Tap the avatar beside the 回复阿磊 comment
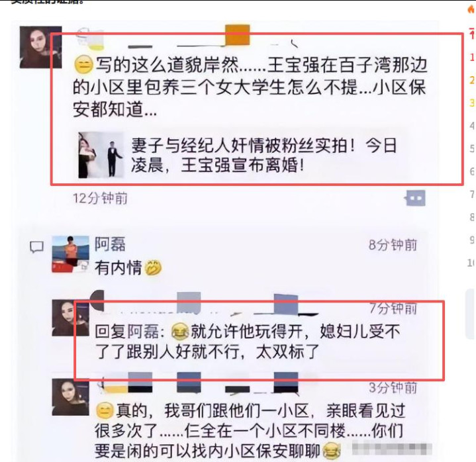 tap(70, 318)
